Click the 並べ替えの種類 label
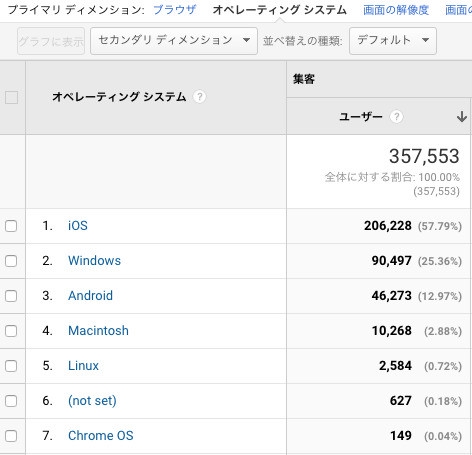 click(x=303, y=41)
